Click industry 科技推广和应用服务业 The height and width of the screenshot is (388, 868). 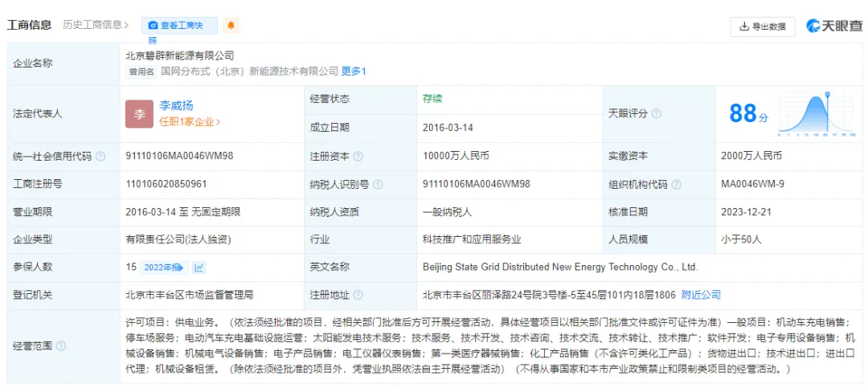472,239
